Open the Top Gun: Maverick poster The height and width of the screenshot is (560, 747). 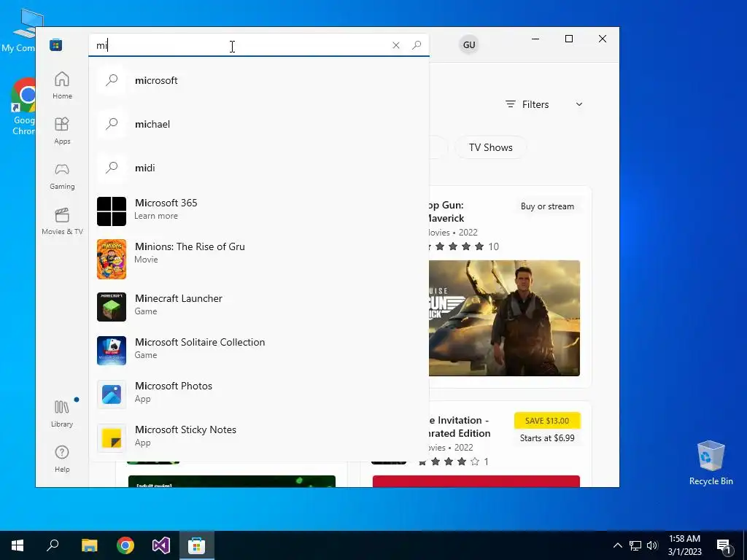[x=505, y=318]
